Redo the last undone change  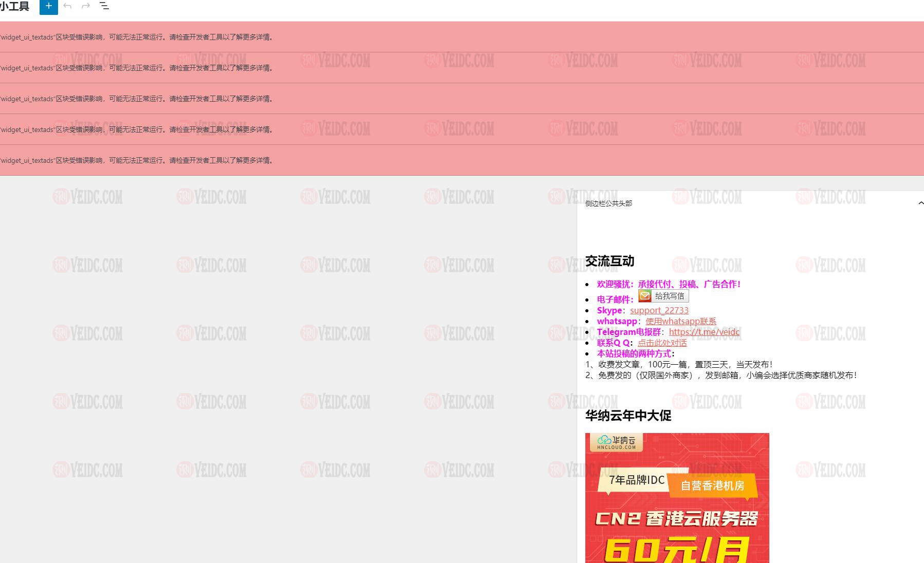[86, 6]
